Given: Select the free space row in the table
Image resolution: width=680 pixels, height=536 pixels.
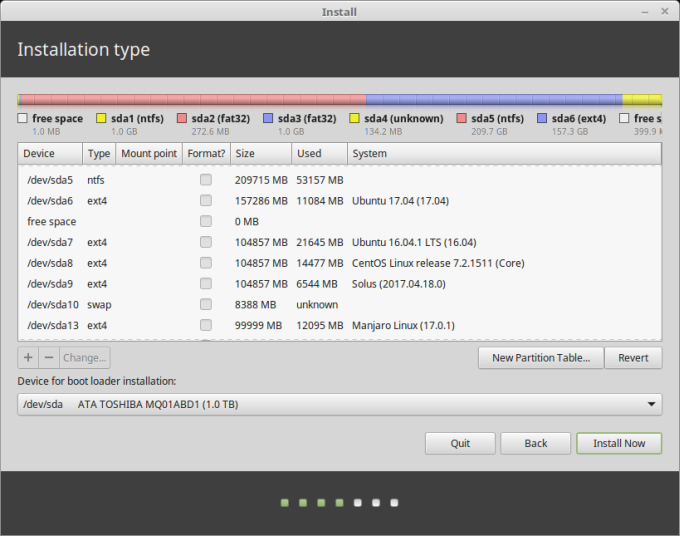Looking at the screenshot, I should click(340, 221).
